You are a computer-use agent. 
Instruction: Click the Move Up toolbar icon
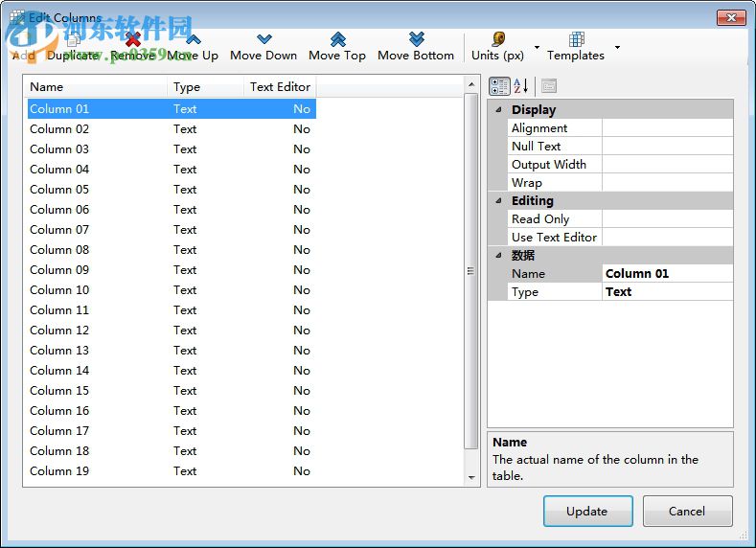click(x=194, y=39)
